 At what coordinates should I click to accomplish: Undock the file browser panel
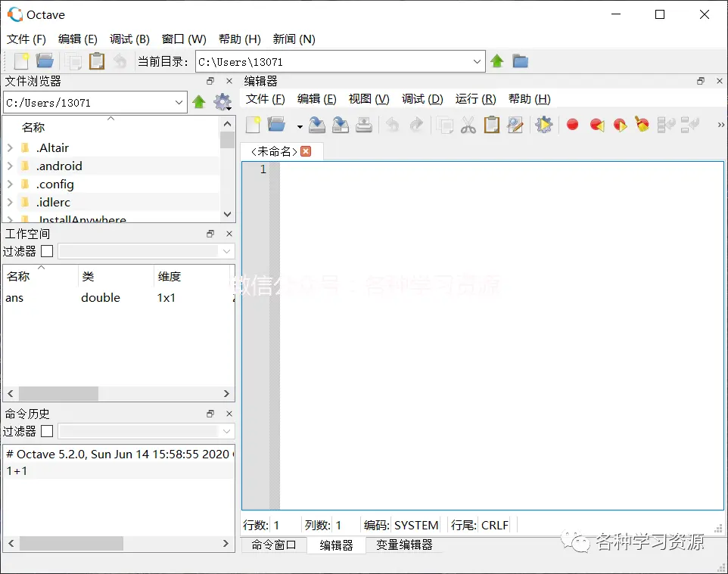coord(210,81)
